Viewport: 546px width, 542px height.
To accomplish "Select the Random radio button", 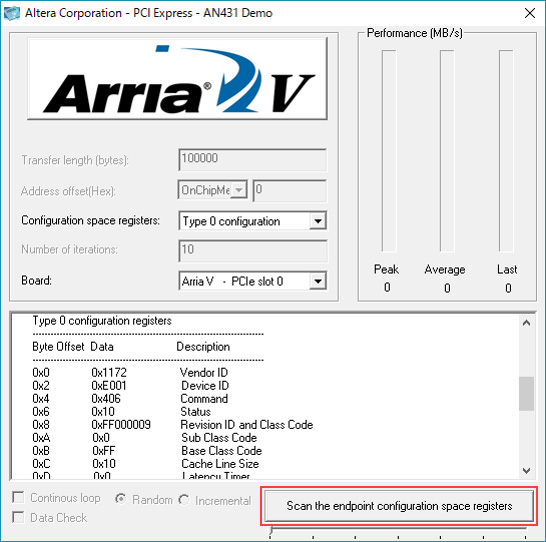I will coord(120,499).
